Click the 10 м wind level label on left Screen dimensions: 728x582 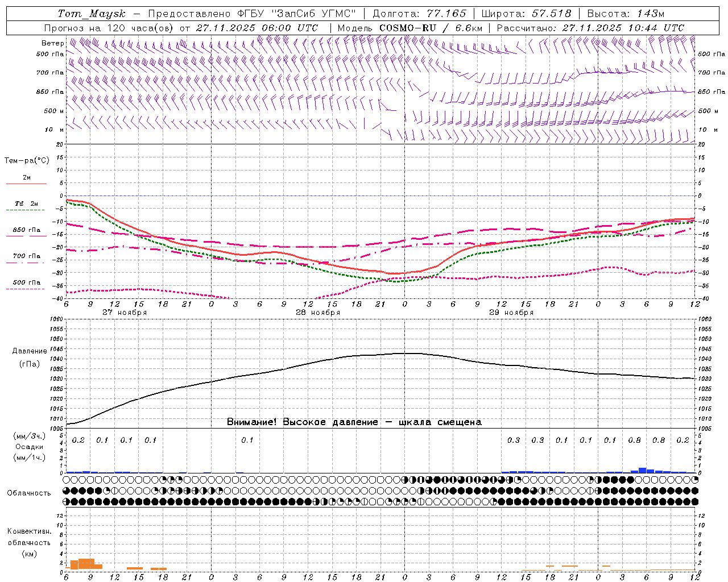click(x=55, y=130)
